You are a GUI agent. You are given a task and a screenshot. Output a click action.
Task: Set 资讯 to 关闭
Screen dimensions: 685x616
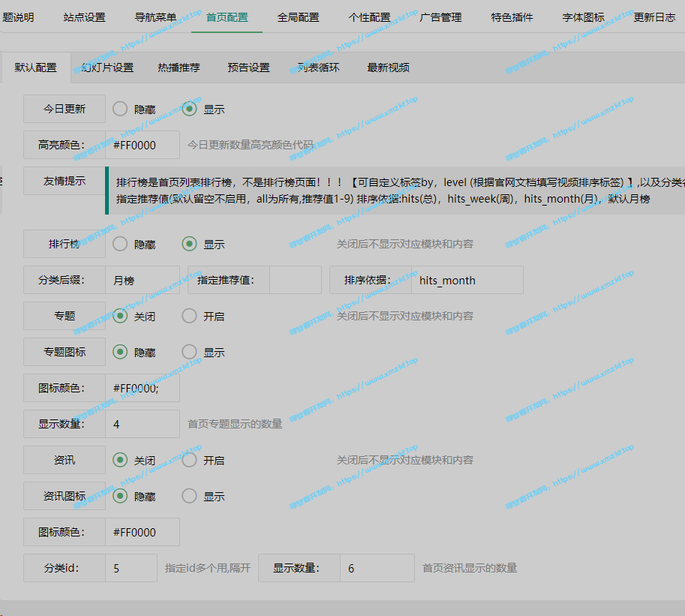tap(120, 460)
